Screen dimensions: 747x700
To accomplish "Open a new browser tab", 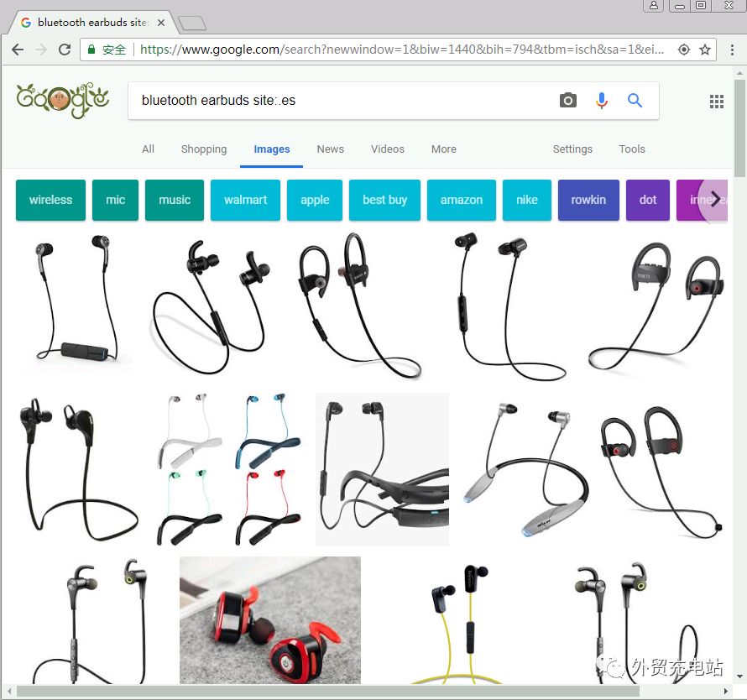I will tap(191, 23).
